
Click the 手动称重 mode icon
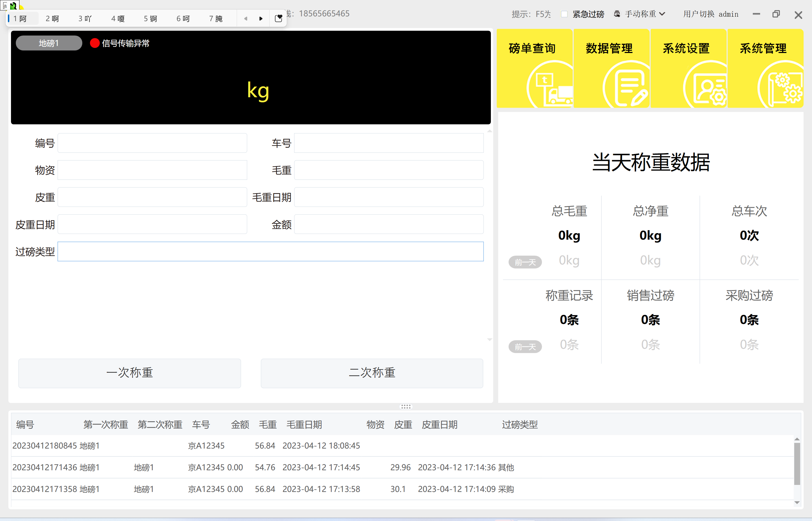(x=617, y=14)
